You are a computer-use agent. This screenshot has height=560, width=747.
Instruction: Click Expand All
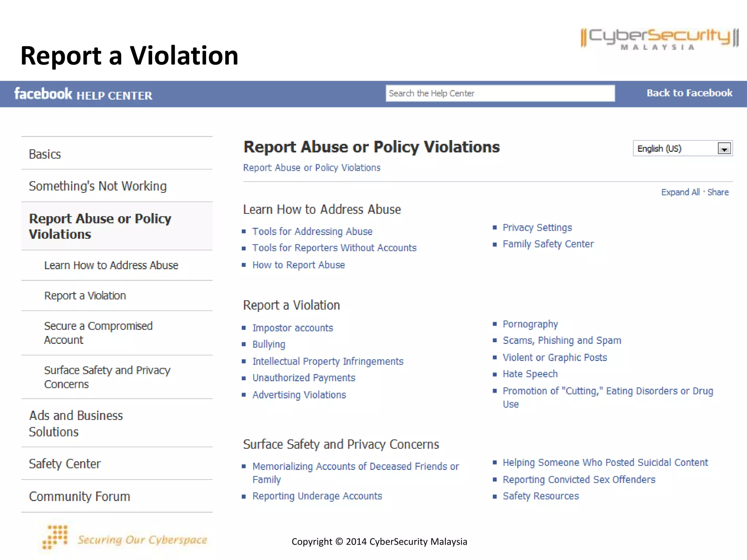680,192
